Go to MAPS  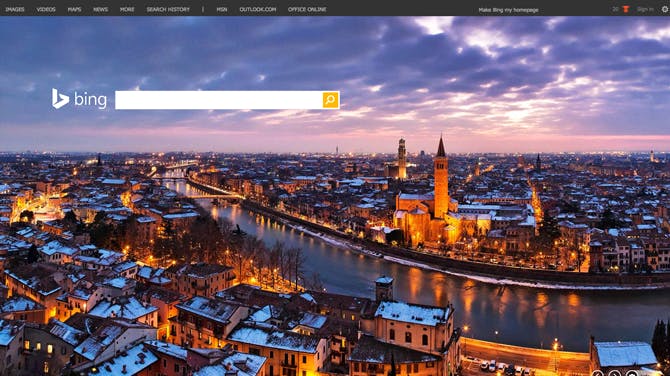74,9
